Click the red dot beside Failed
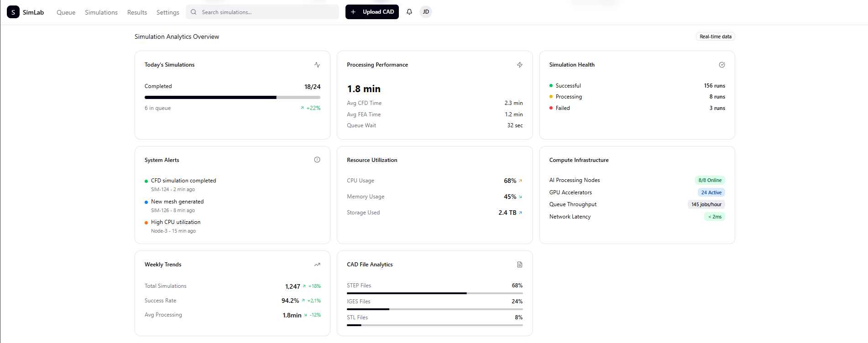 tap(551, 108)
